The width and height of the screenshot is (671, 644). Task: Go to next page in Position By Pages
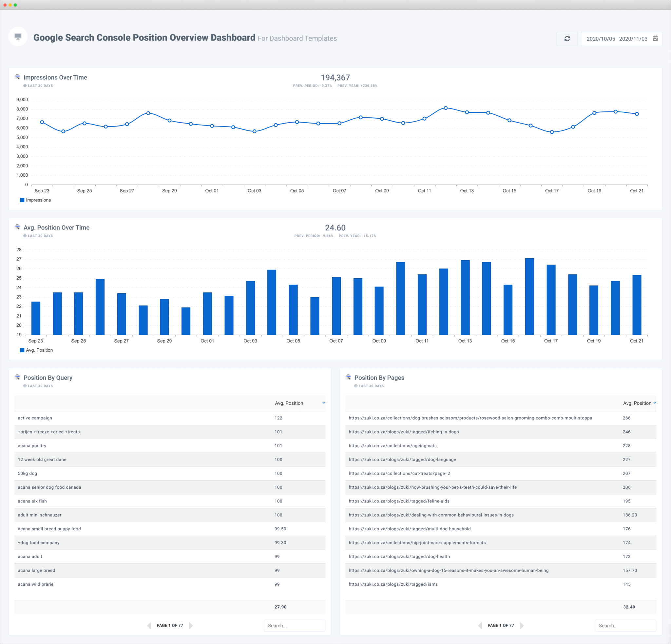pos(522,626)
